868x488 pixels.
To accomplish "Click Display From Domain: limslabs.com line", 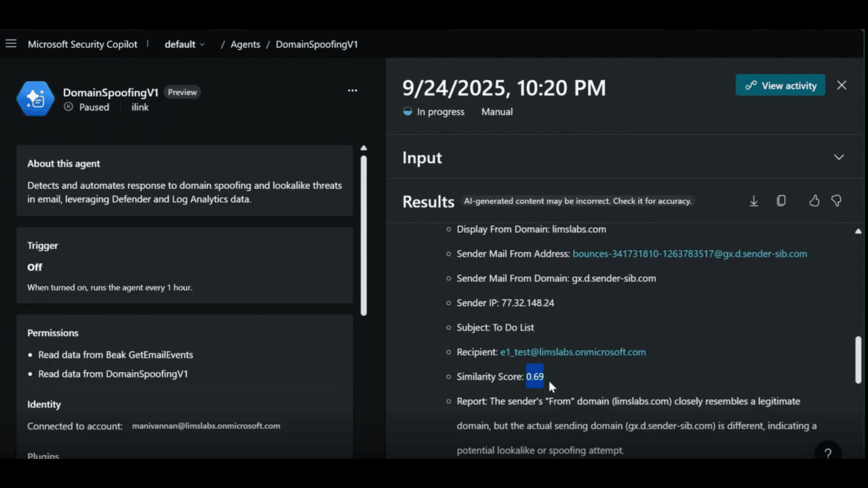I will (x=531, y=229).
